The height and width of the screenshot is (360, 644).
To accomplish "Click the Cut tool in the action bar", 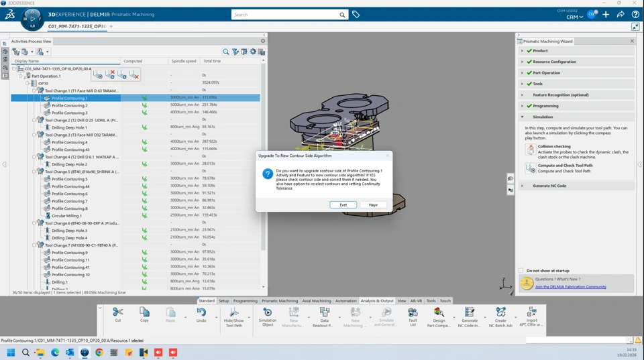I will (x=118, y=315).
